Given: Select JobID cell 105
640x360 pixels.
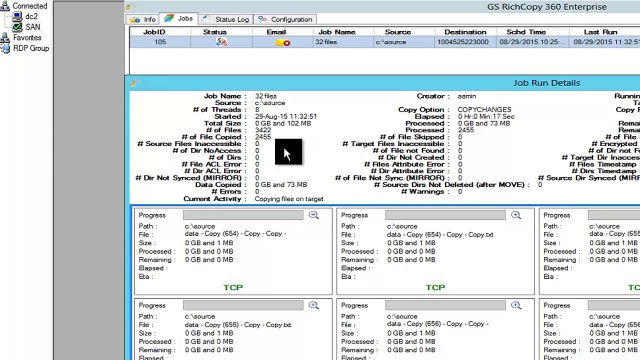Looking at the screenshot, I should tap(160, 42).
